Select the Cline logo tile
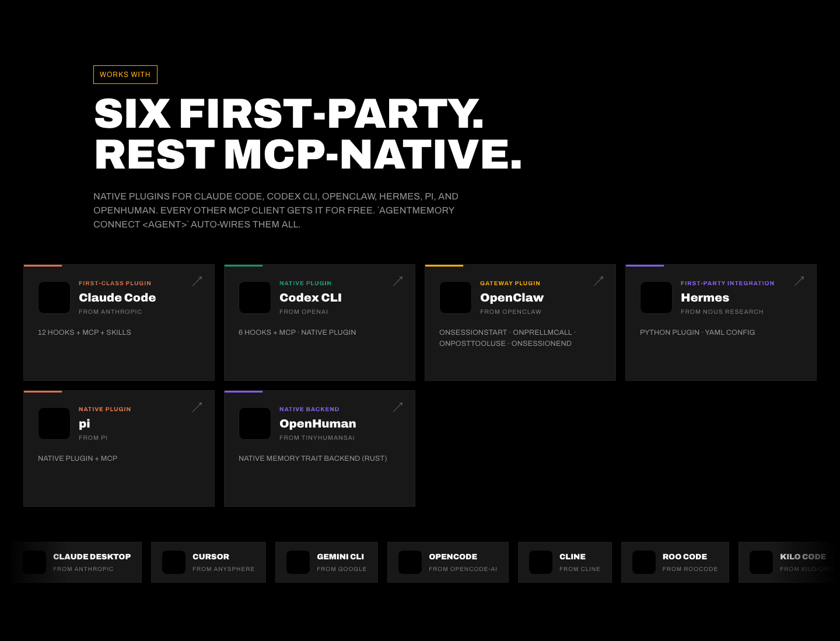This screenshot has height=641, width=840. (x=541, y=562)
